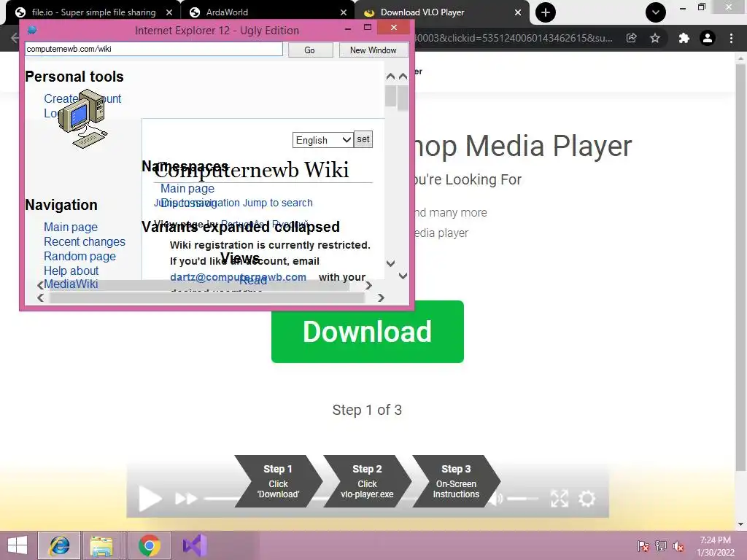
Task: Close the file.io tab
Action: coord(169,12)
